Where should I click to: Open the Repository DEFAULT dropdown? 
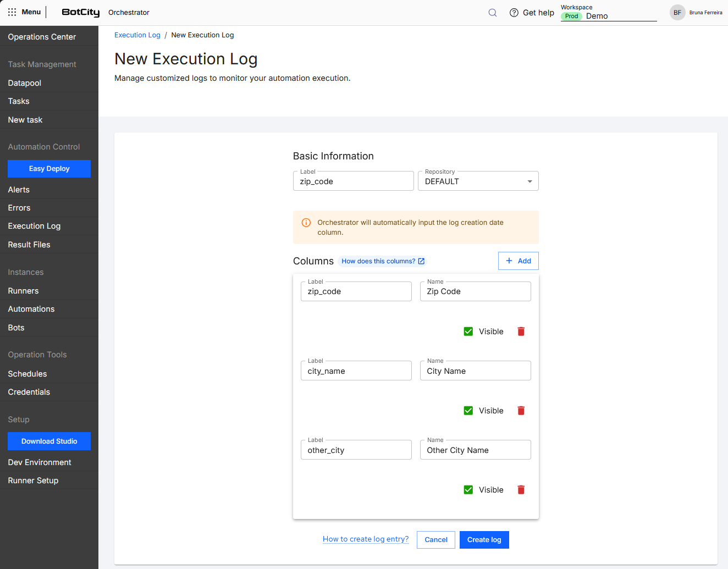pos(478,181)
